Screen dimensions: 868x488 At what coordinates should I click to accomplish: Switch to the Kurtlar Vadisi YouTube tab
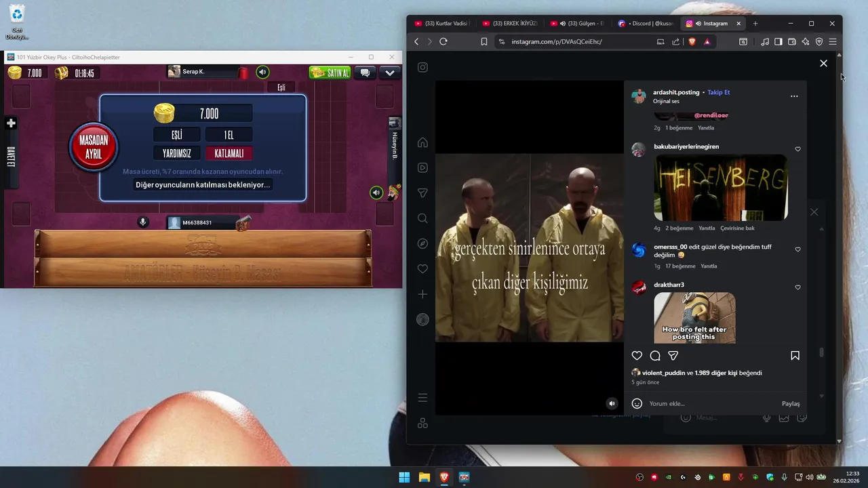[x=441, y=23]
